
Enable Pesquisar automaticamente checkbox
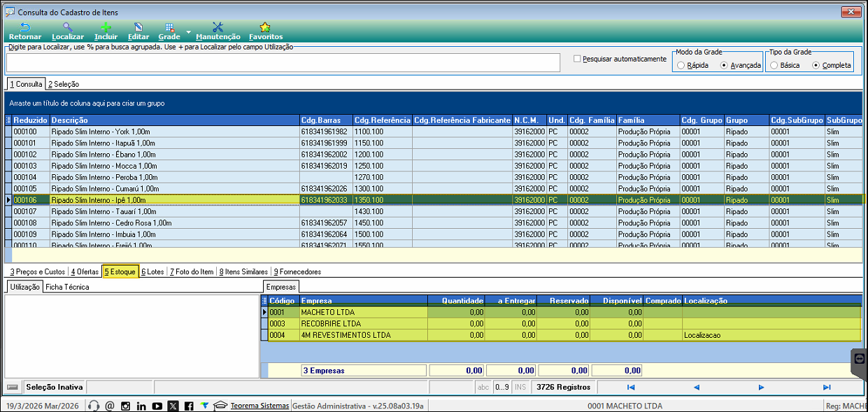577,59
